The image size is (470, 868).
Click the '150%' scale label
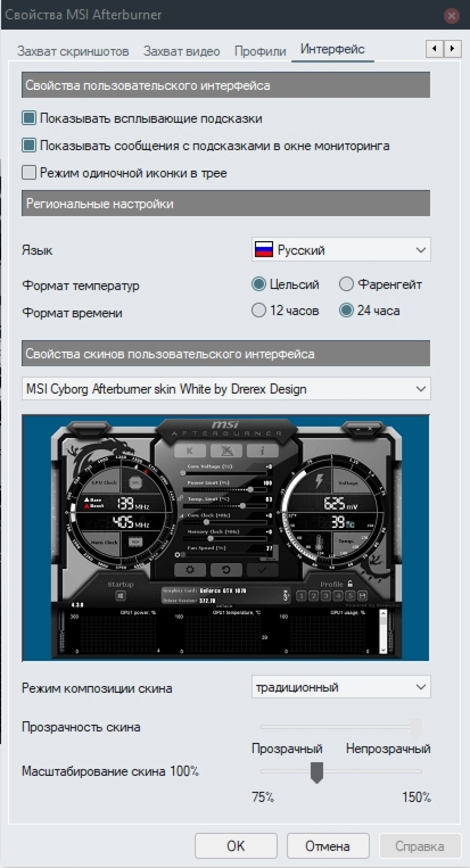click(x=416, y=797)
